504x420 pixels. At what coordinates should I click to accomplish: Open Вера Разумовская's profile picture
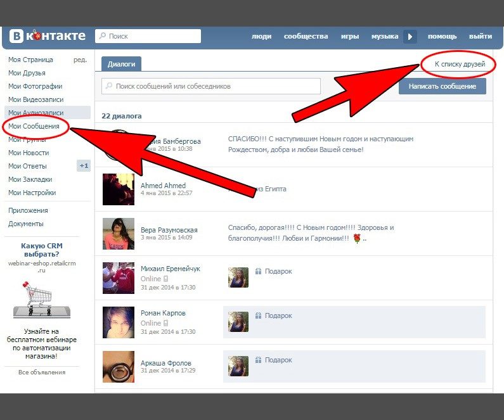point(119,234)
